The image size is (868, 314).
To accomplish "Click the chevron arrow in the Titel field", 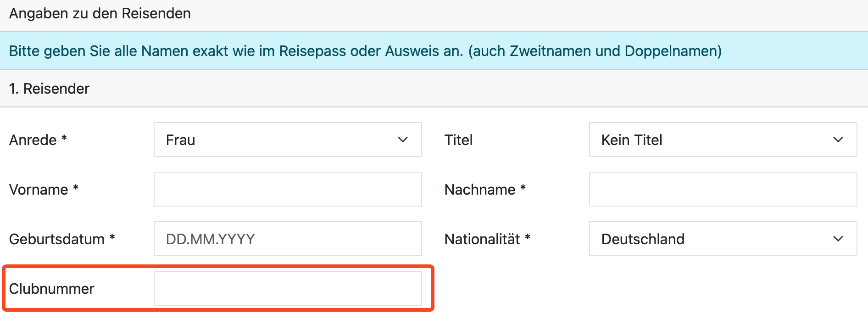I will pyautogui.click(x=838, y=140).
